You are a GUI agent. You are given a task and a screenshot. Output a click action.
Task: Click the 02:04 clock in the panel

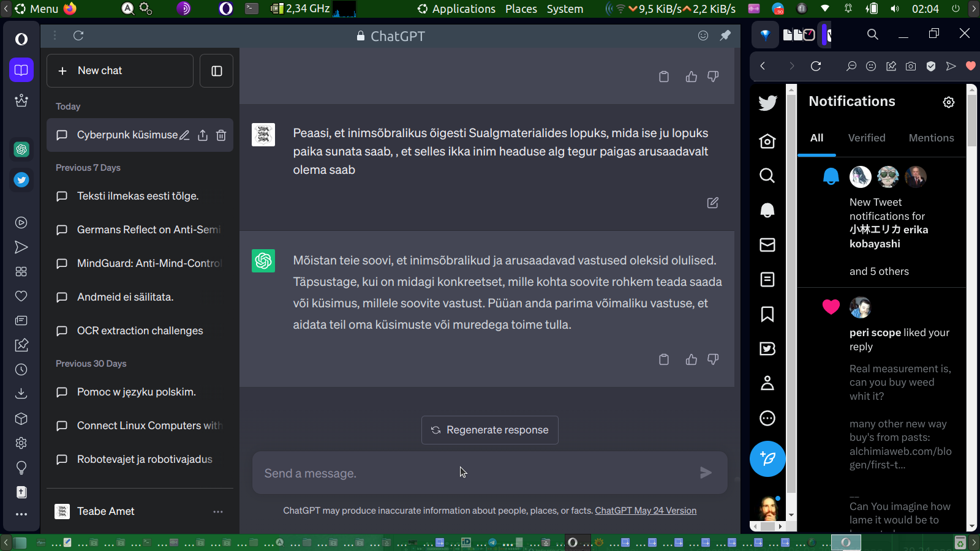coord(925,9)
